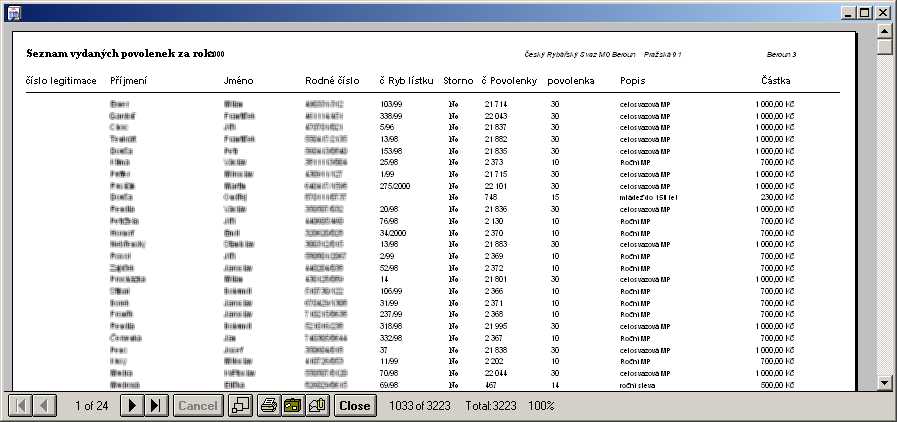Click the 'Částka' column header
This screenshot has width=897, height=422.
(x=776, y=81)
